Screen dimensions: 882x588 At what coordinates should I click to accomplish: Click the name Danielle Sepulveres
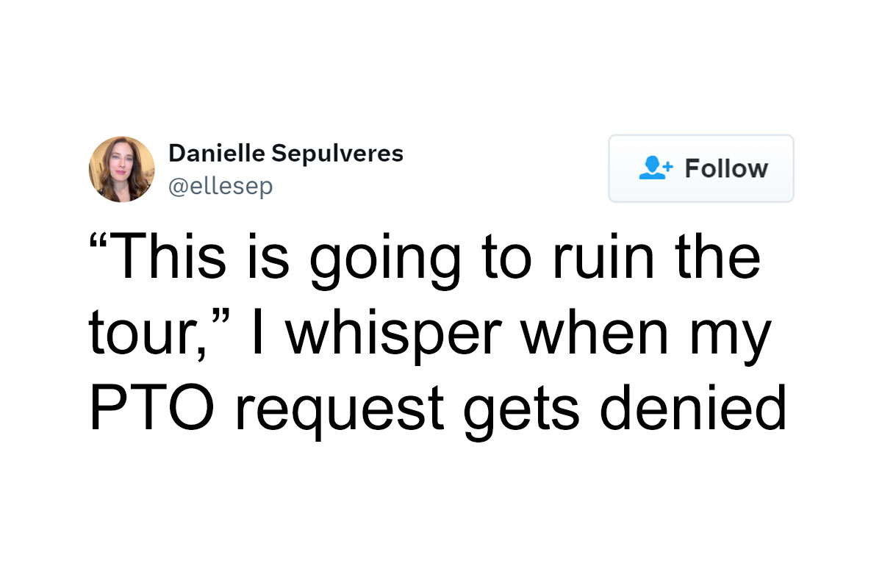(286, 154)
